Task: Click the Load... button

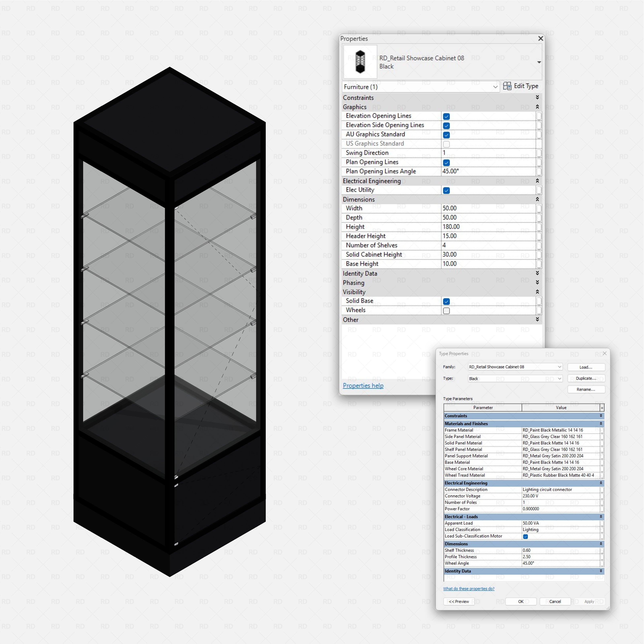Action: (586, 367)
